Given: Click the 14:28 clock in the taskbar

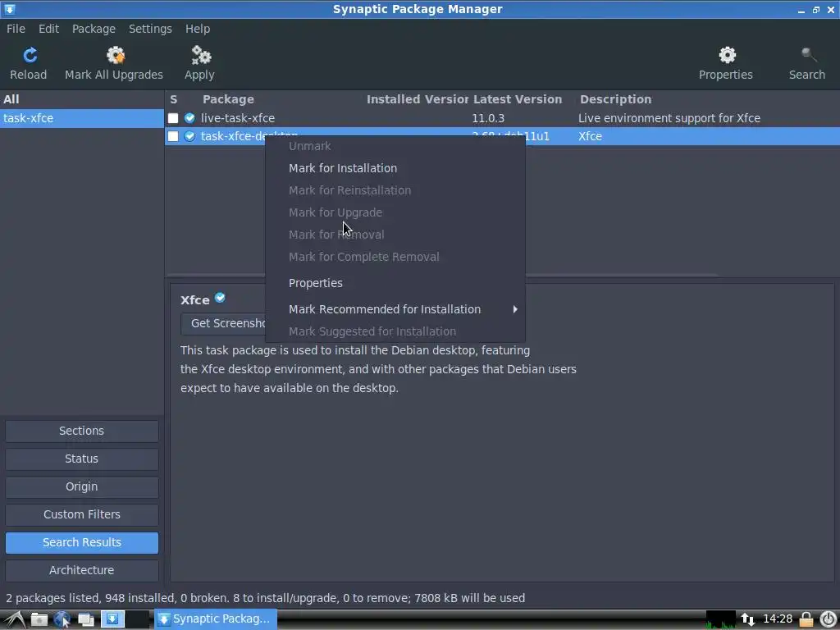Looking at the screenshot, I should tap(778, 619).
